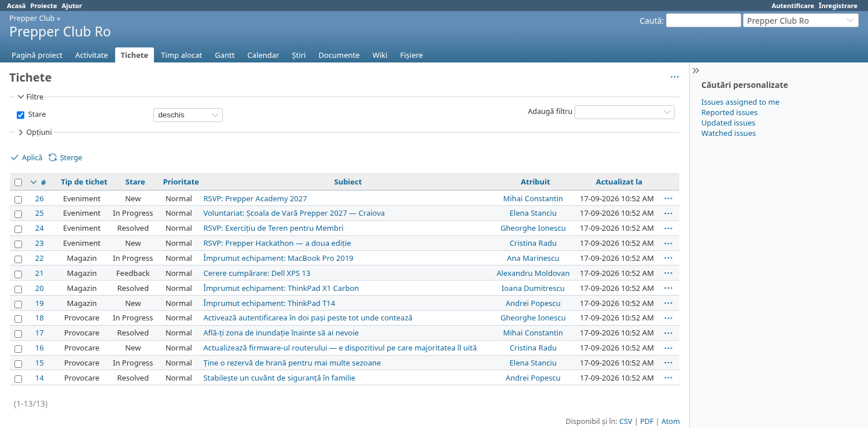868x428 pixels.
Task: Open ticket 'RSVP: Prepper Academy 2027'
Action: (x=255, y=199)
